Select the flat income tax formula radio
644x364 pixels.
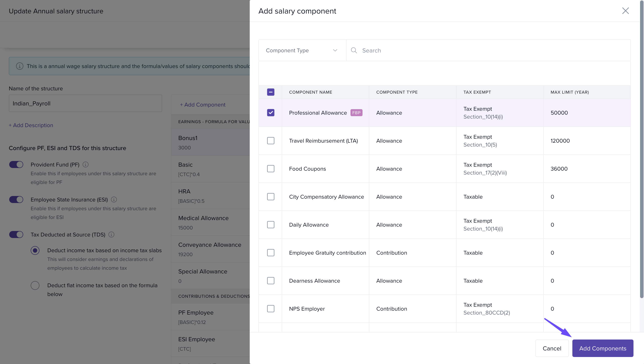[x=35, y=285]
